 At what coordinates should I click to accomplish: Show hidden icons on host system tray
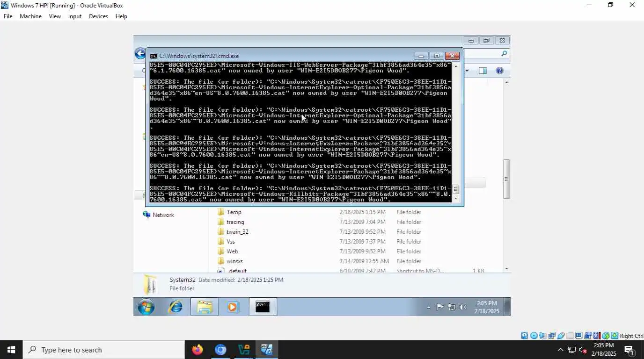tap(560, 350)
